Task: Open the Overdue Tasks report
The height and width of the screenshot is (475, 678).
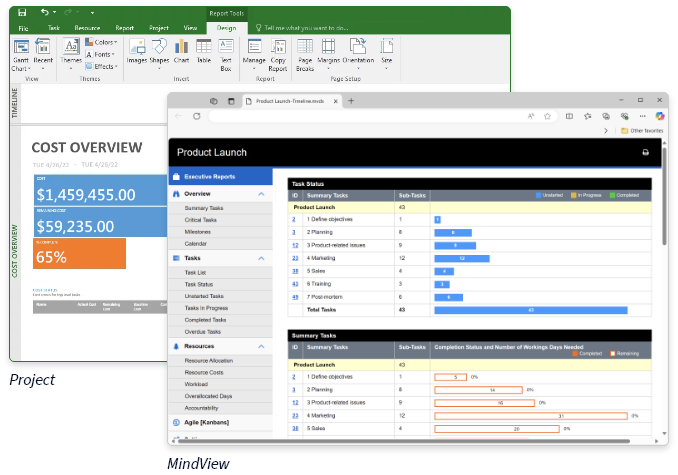Action: point(221,332)
